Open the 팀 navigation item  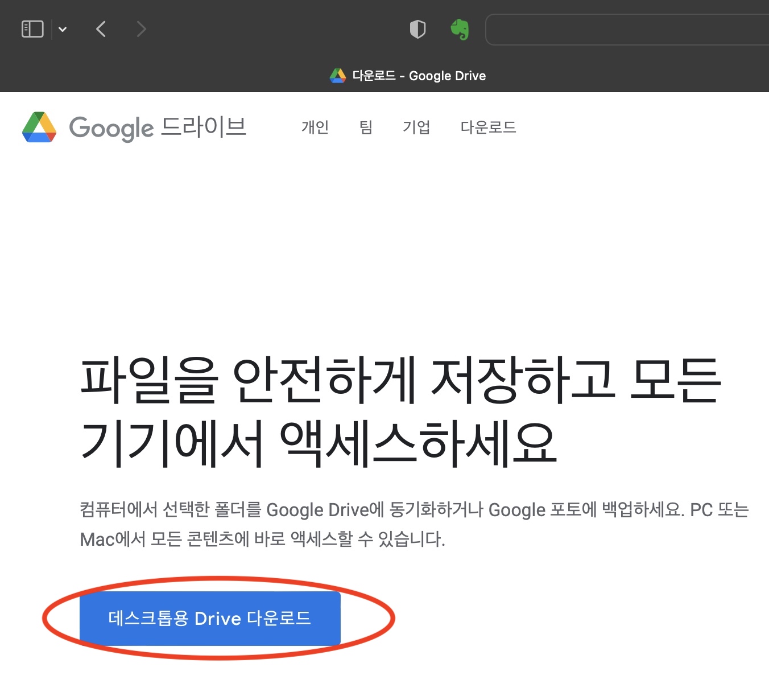(x=366, y=127)
